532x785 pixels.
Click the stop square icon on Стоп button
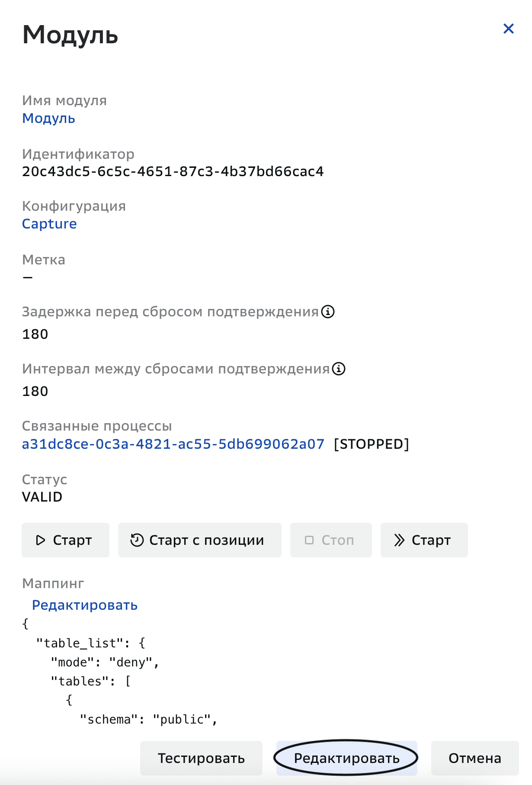coord(310,540)
